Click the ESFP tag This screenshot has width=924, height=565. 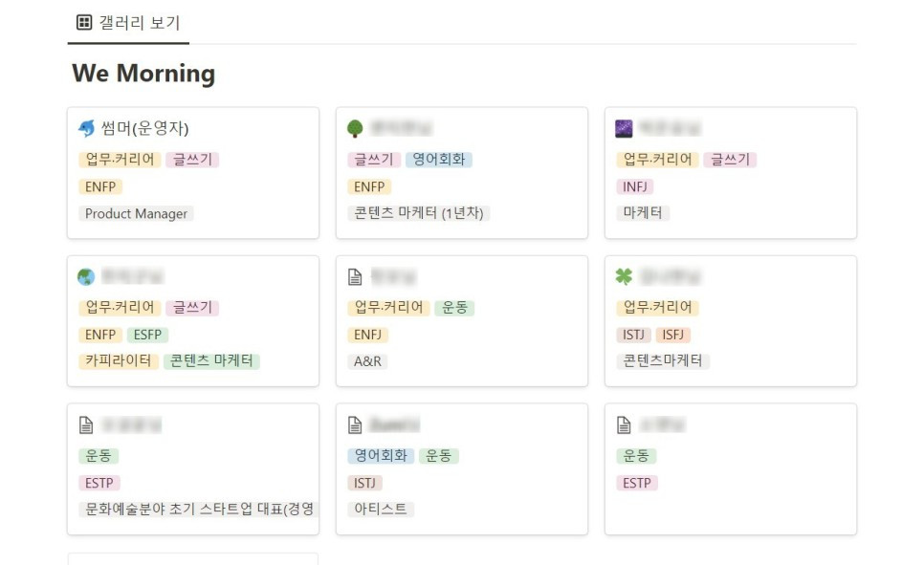[147, 335]
